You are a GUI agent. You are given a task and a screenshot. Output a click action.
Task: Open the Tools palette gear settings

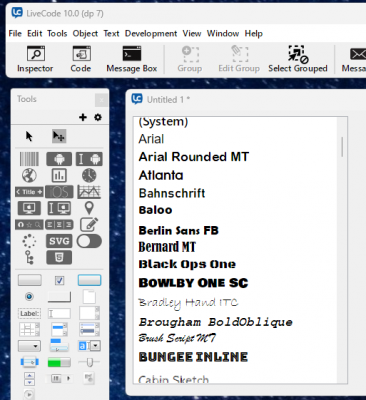[98, 117]
